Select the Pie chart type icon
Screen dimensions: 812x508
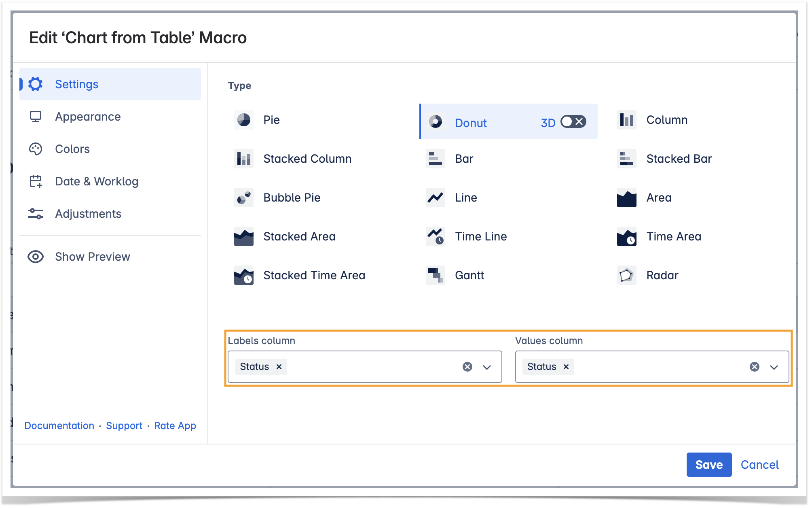click(243, 120)
